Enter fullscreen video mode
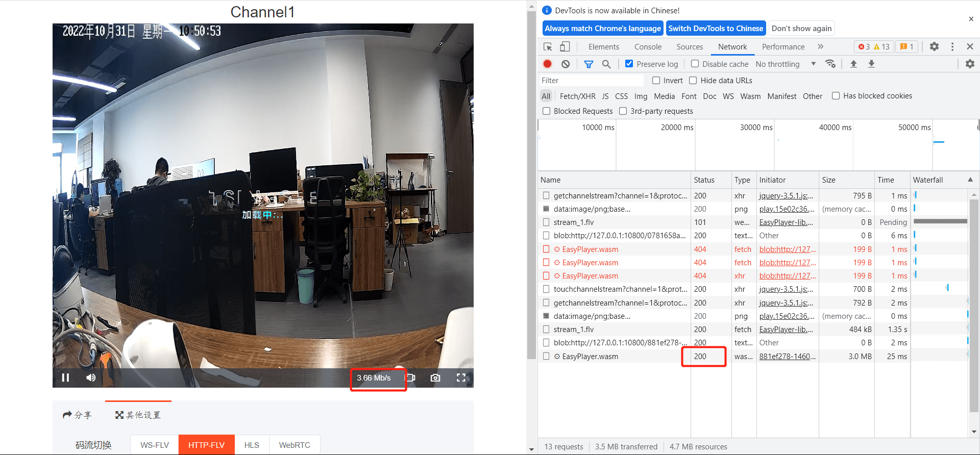The width and height of the screenshot is (980, 455). pyautogui.click(x=461, y=377)
